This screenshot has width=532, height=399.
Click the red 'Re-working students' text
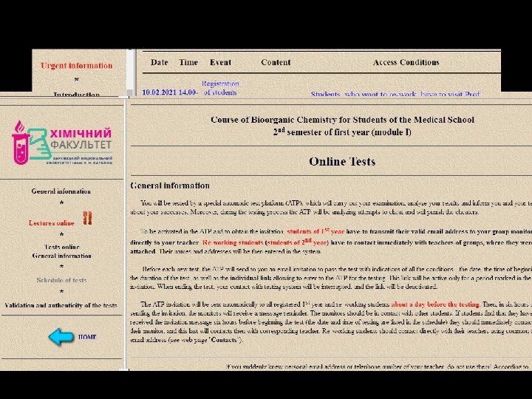[233, 242]
